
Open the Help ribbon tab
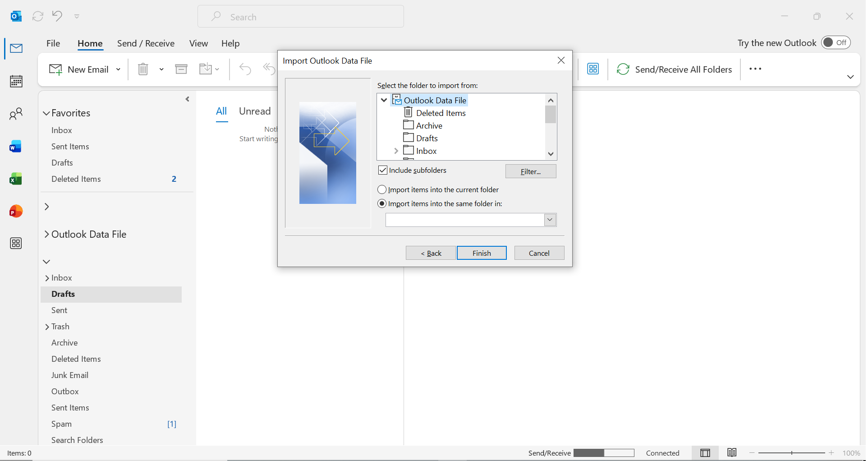[230, 43]
